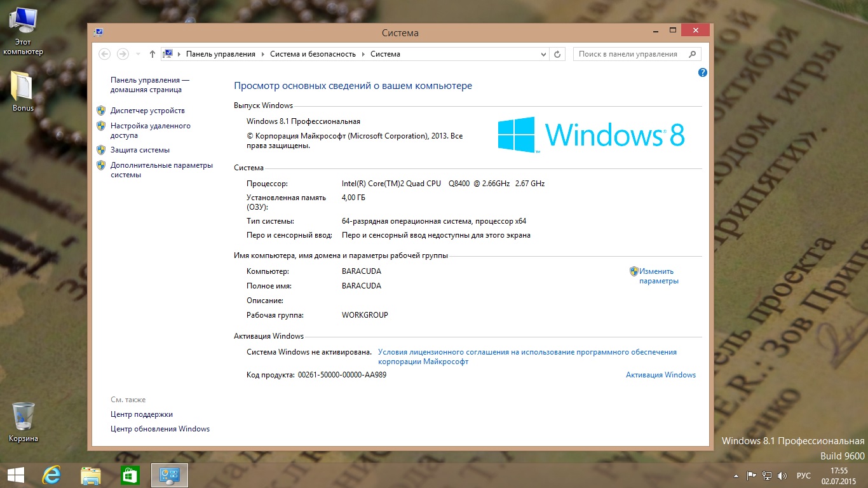Select the 'Bonus' folder on desktop
The width and height of the screenshot is (868, 488).
click(23, 91)
